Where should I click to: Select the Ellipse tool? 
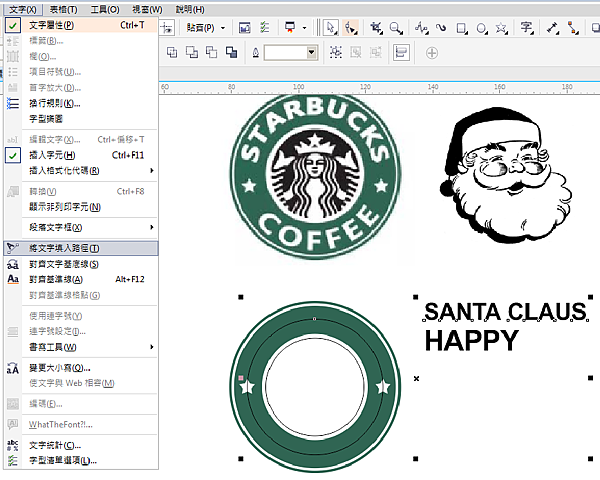coord(482,28)
